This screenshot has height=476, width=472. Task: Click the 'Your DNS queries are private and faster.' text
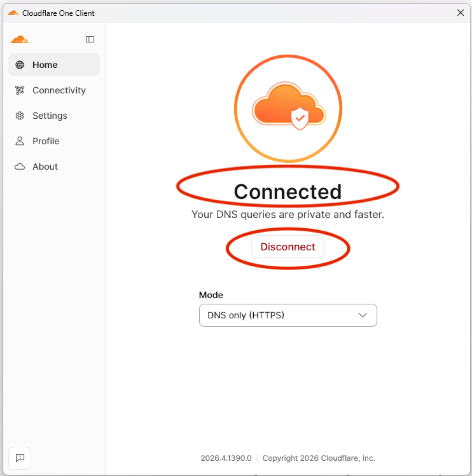288,215
